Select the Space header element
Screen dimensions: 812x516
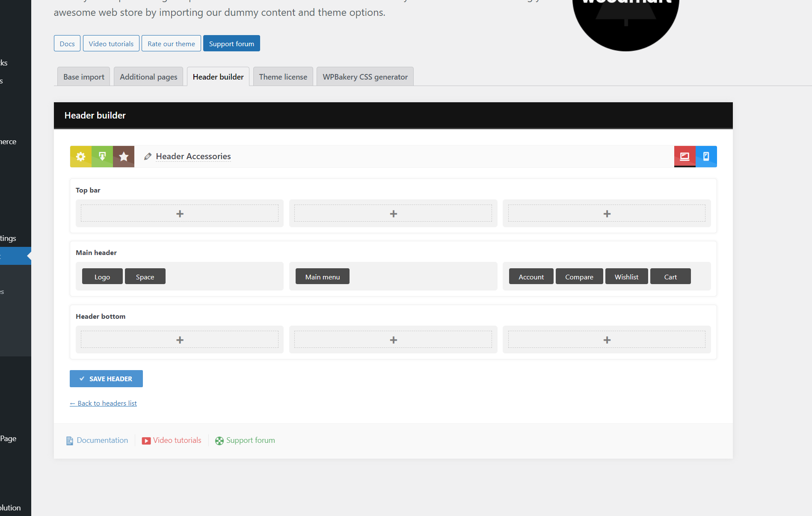145,276
